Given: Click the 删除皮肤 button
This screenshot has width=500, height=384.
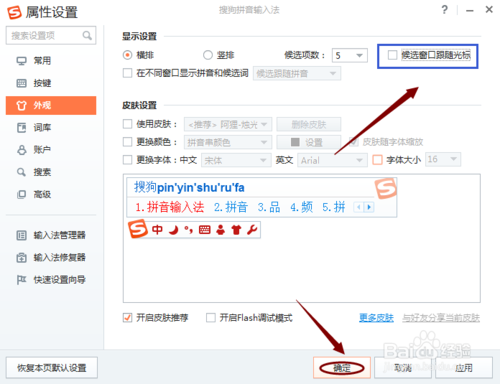Looking at the screenshot, I should point(309,125).
